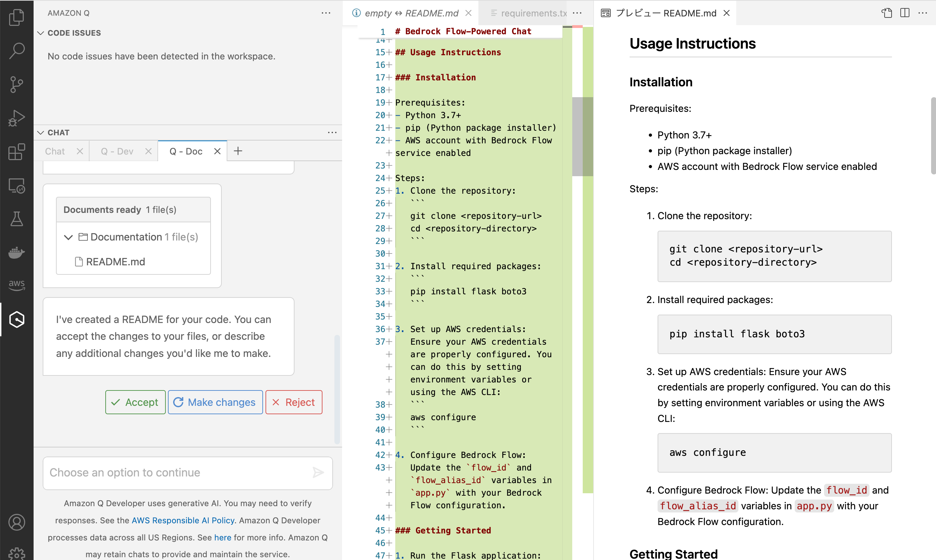The image size is (936, 560).
Task: Split the preview editor to the right
Action: 905,13
